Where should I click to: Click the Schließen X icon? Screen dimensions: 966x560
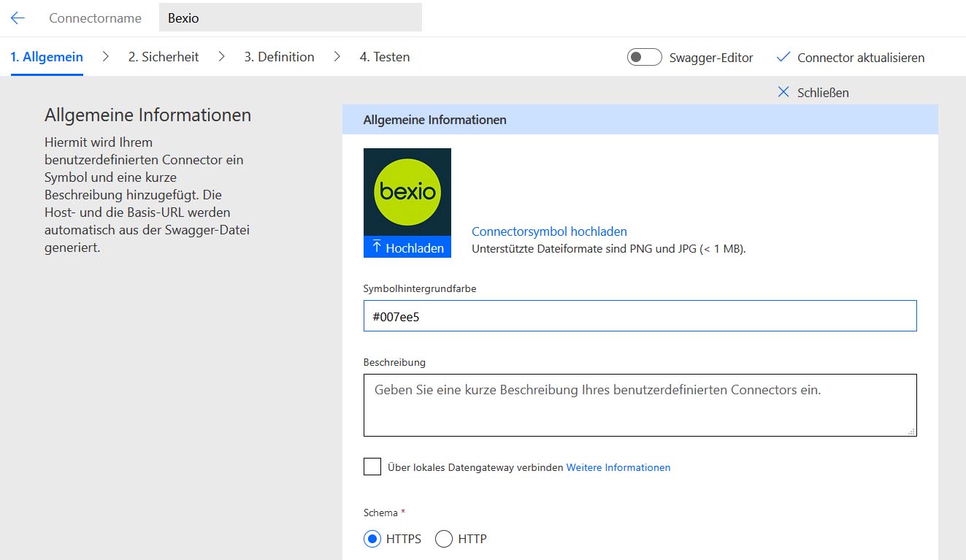tap(783, 92)
